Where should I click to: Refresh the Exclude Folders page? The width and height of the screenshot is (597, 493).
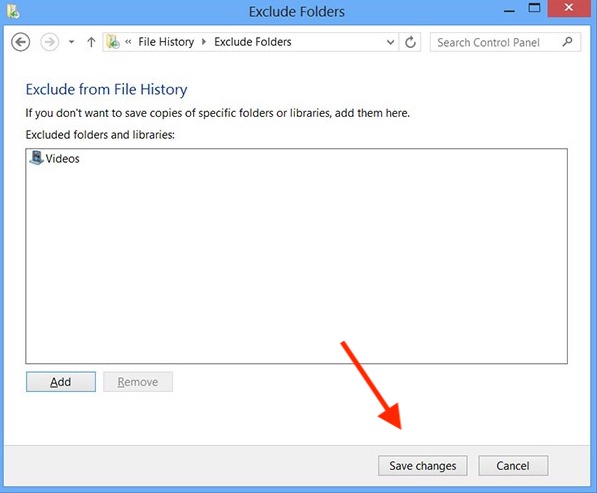click(410, 42)
